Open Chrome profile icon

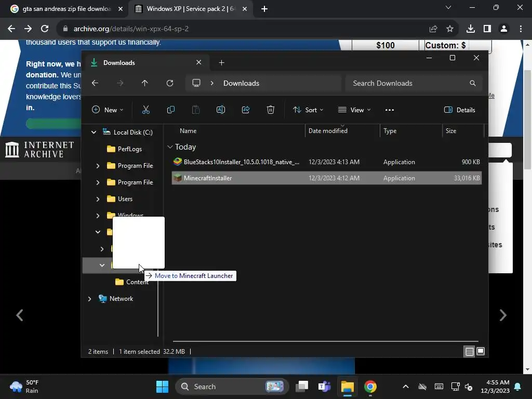tap(504, 29)
